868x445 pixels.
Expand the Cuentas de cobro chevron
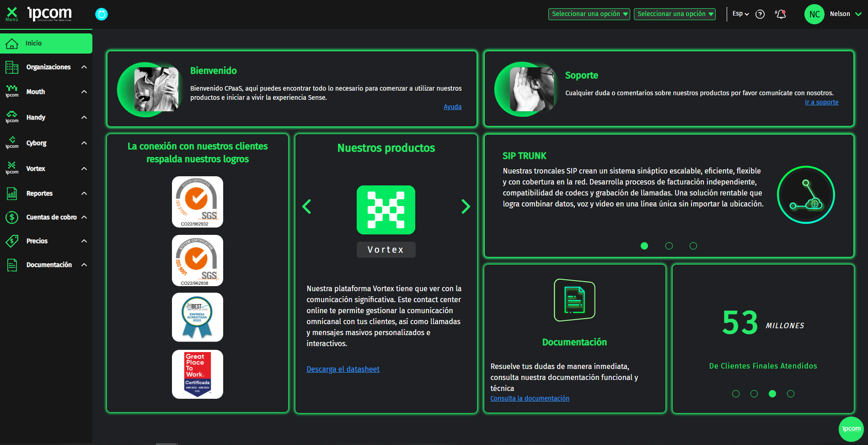tap(84, 217)
